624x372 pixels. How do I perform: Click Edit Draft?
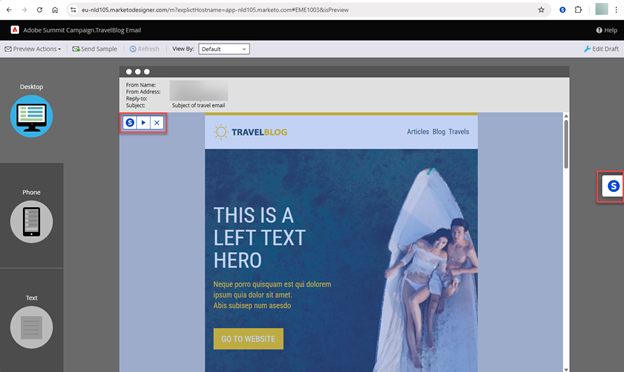(x=601, y=49)
